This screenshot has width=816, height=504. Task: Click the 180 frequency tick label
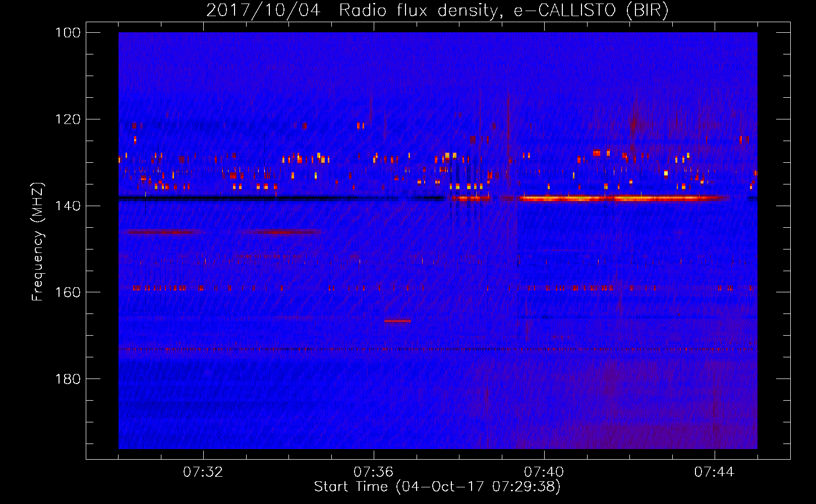point(69,379)
